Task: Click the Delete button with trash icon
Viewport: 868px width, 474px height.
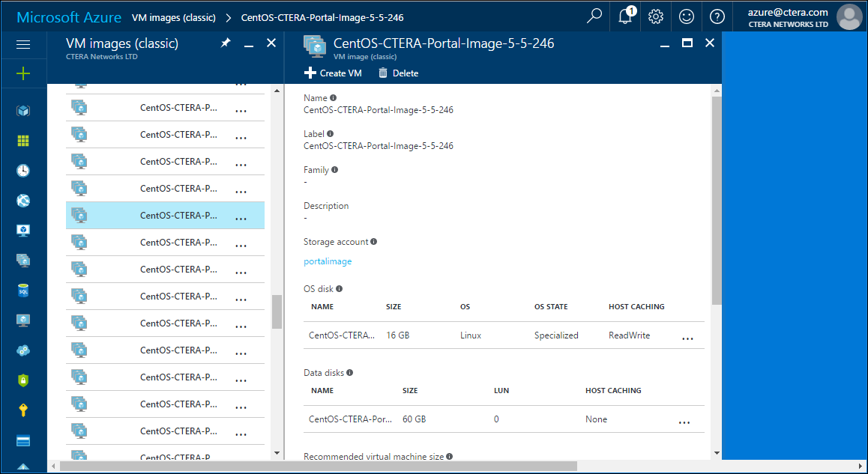Action: point(399,73)
